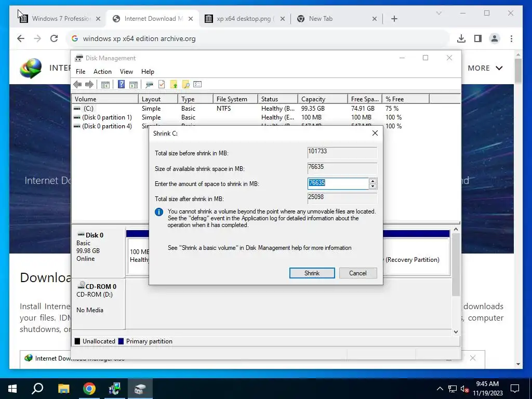Click the Total size after shrink field
Viewport: 532px width, 399px height.
pyautogui.click(x=342, y=198)
